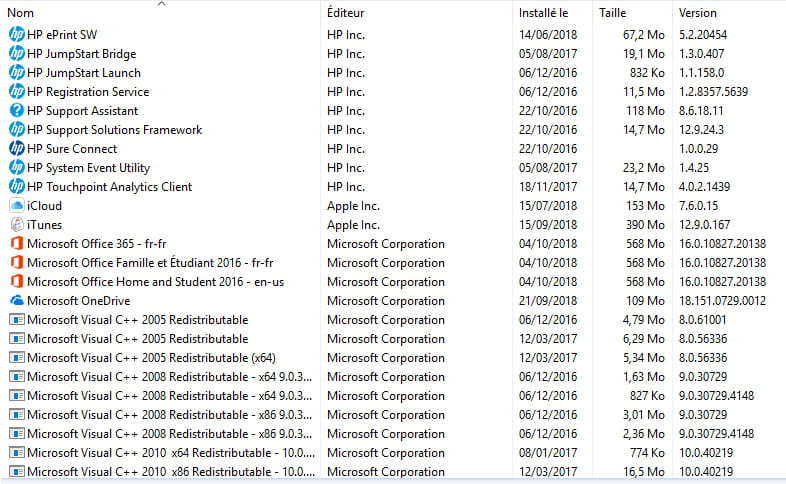Select the iTunes icon

point(17,224)
